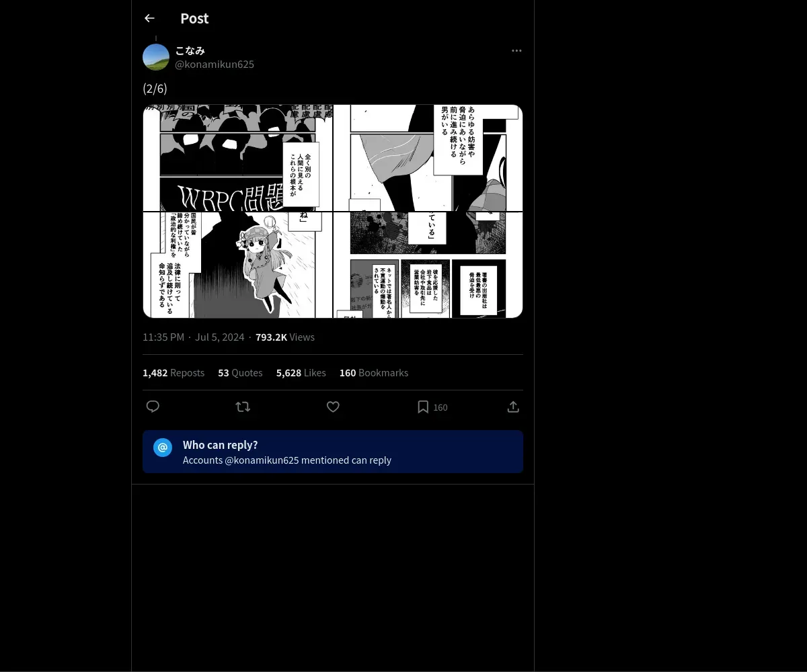Click the share upload icon
The image size is (807, 672).
point(513,407)
